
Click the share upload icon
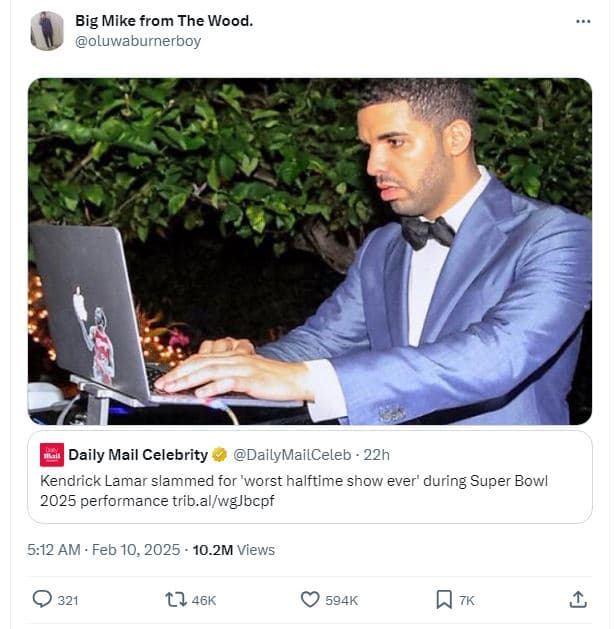578,599
